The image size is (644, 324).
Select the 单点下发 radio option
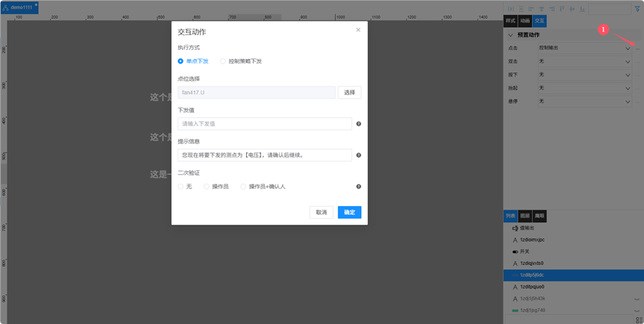181,61
